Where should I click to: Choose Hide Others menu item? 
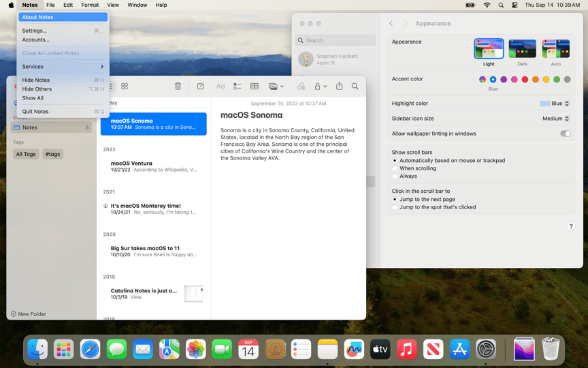[x=63, y=89]
